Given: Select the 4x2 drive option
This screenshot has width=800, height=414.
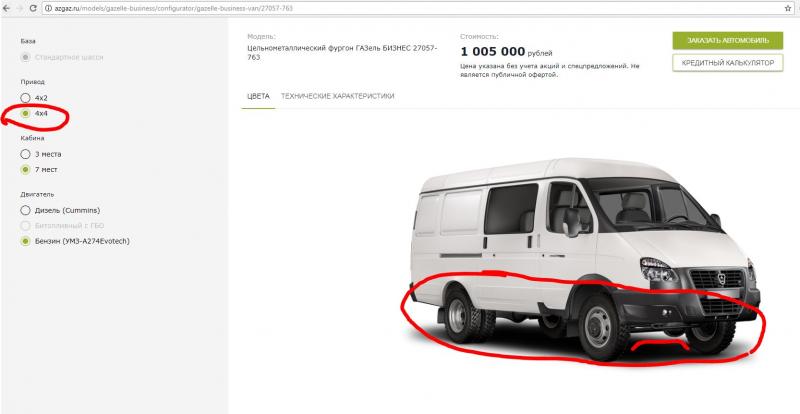Looking at the screenshot, I should coord(34,98).
